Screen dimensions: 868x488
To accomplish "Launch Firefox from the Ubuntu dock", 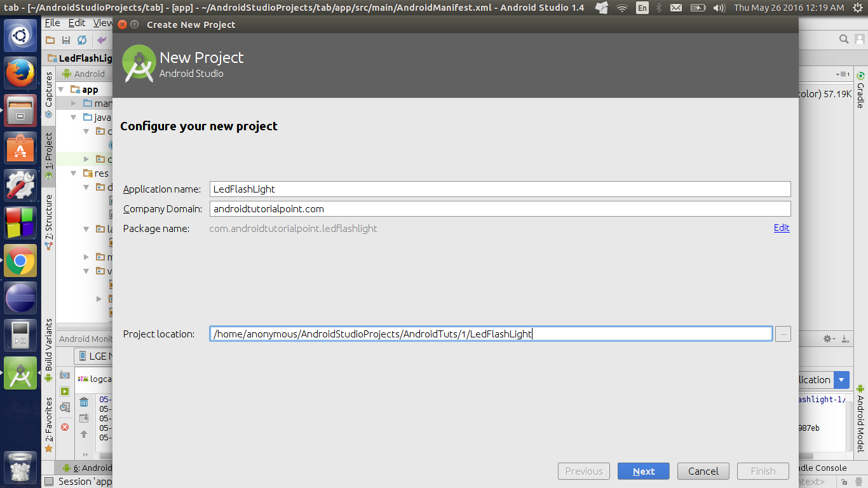I will [21, 73].
